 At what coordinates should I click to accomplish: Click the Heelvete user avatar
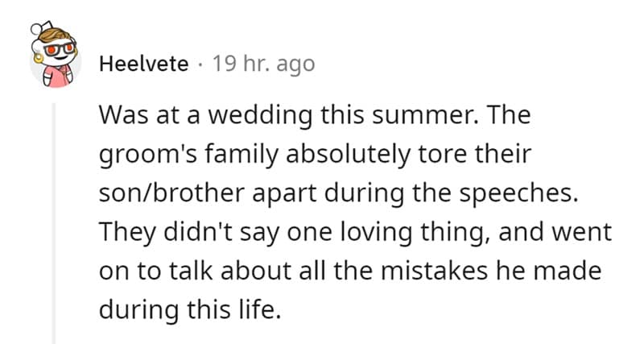click(x=52, y=61)
